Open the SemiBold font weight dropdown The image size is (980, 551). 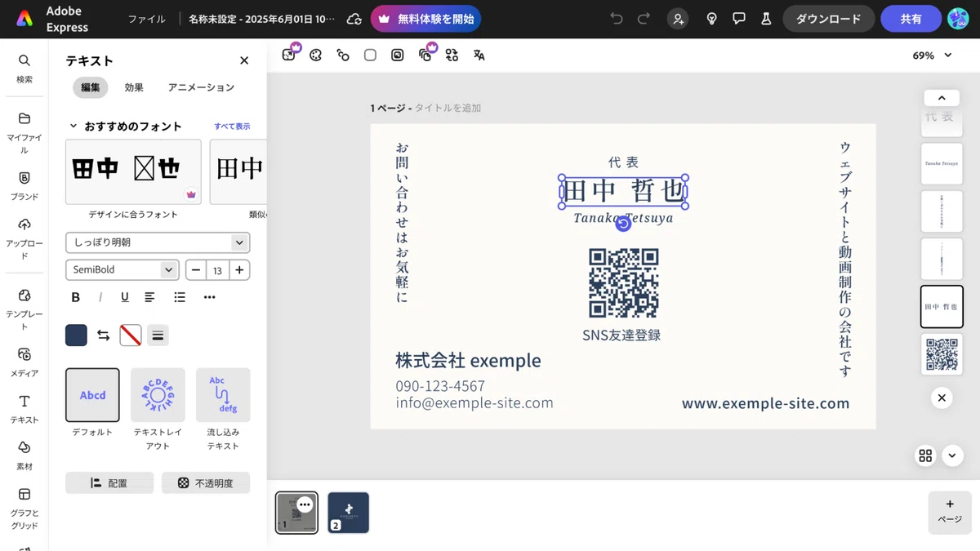(x=122, y=269)
